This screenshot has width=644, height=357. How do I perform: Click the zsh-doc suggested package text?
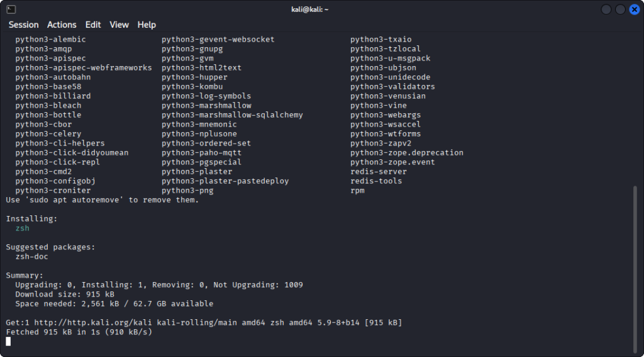pyautogui.click(x=32, y=257)
